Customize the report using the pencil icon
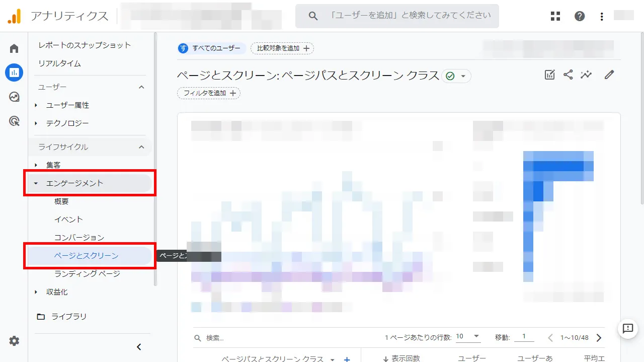Screen dimensions: 644x362 click(x=609, y=74)
